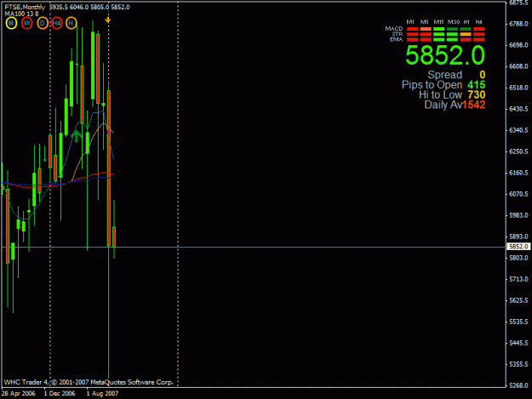This screenshot has height=399, width=532.
Task: Click the H1 column header in signal table
Action: pyautogui.click(x=466, y=22)
